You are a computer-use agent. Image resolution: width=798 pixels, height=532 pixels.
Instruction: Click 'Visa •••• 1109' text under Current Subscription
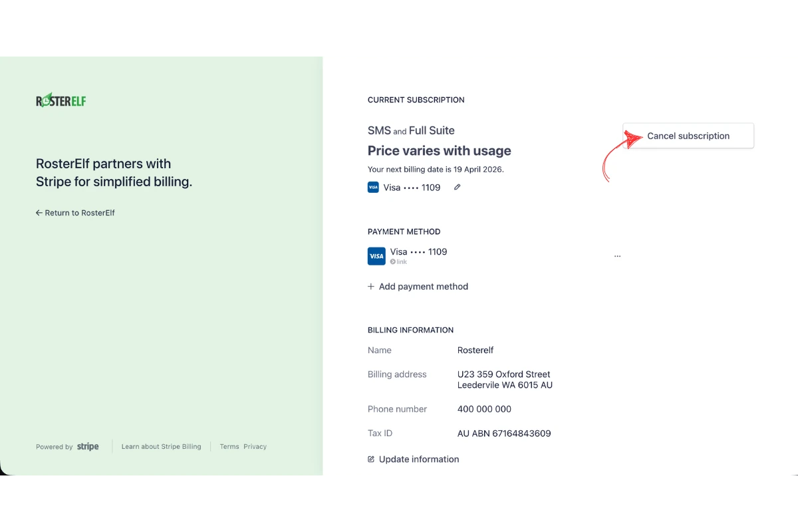tap(412, 188)
